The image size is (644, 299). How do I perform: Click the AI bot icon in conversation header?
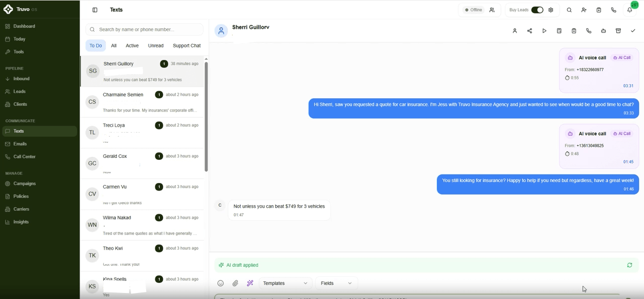point(604,31)
